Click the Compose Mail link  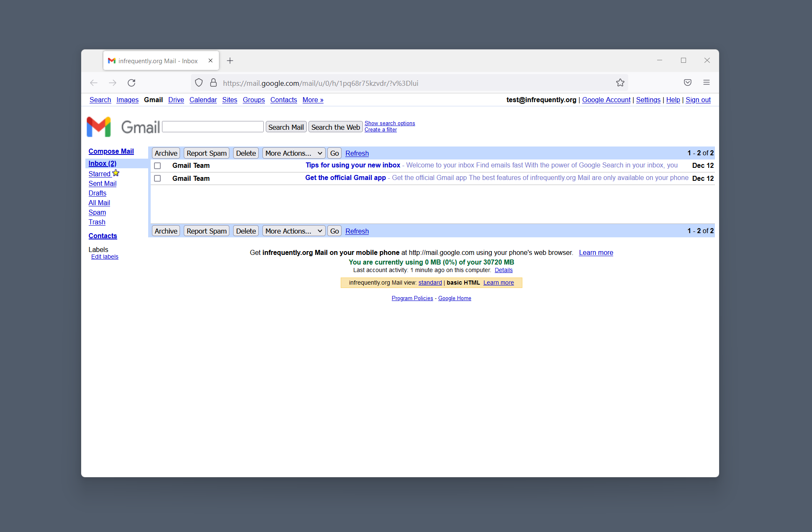point(111,151)
